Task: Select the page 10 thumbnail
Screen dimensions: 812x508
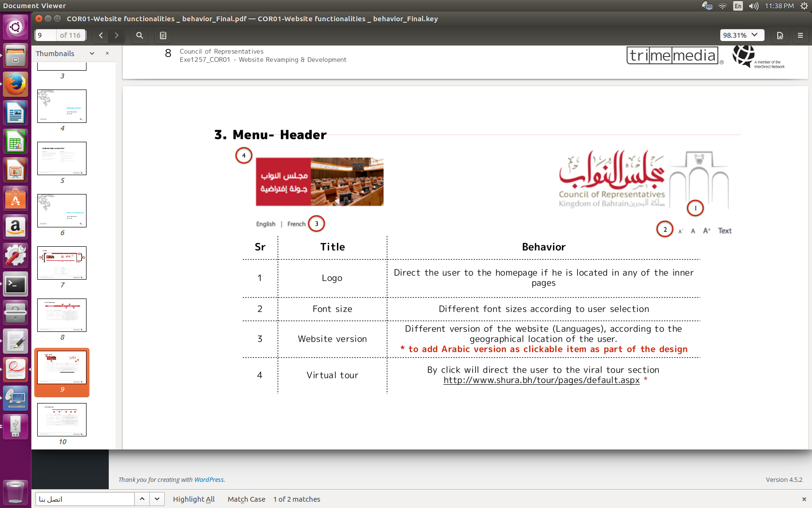Action: point(62,419)
